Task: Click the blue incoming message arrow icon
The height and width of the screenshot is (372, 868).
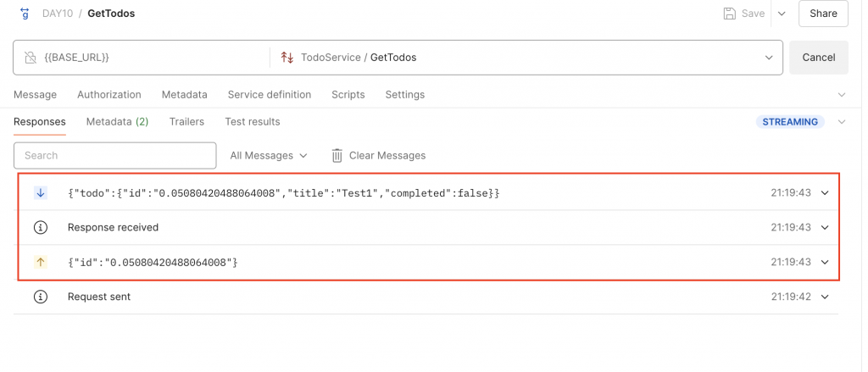Action: point(40,193)
